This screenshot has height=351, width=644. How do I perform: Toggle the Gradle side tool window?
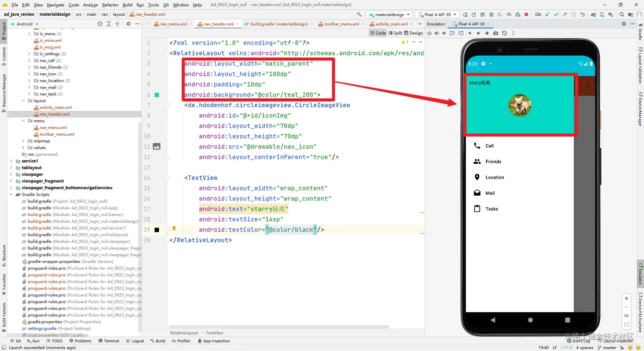click(640, 31)
